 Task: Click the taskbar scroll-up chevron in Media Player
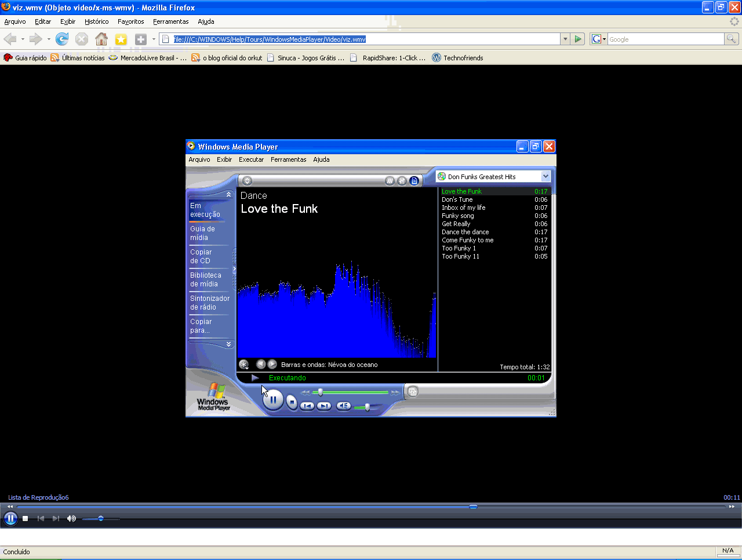[x=228, y=194]
